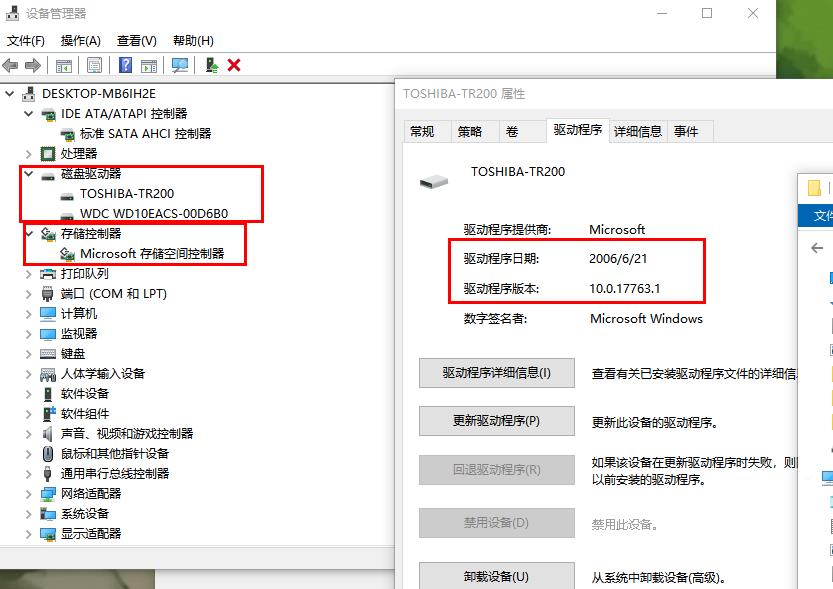Click the digital signer Microsoft Windows text

tap(646, 319)
